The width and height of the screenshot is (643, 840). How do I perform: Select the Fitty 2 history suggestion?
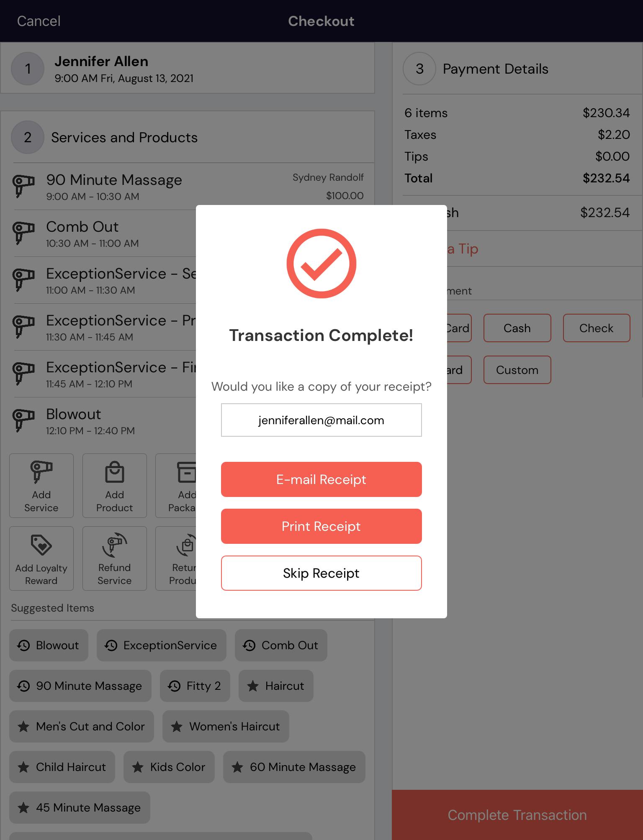pos(195,686)
